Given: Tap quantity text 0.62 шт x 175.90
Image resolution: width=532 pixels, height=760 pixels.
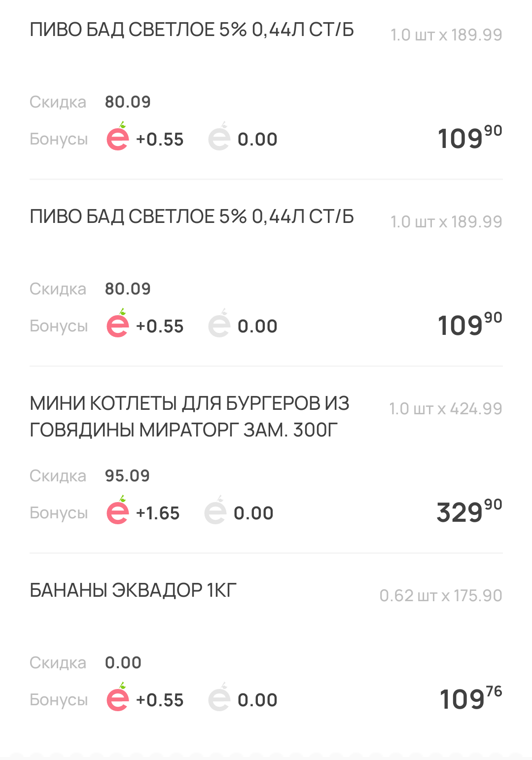Looking at the screenshot, I should 441,596.
